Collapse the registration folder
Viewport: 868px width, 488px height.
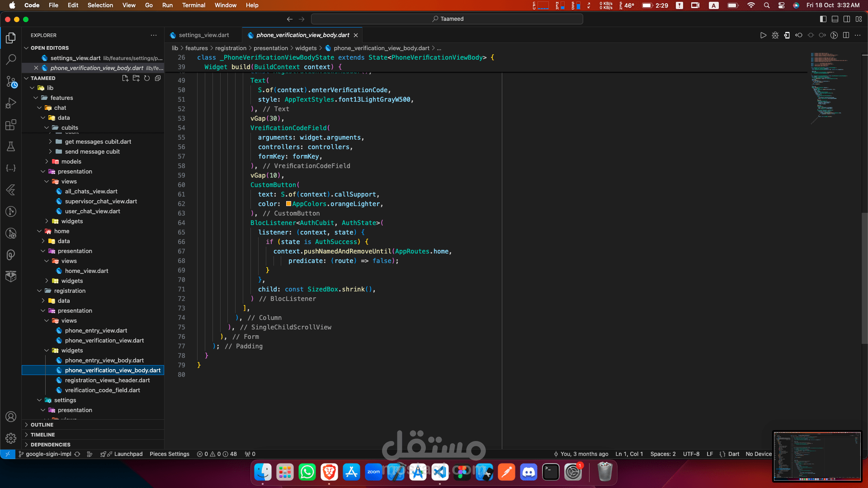(70, 291)
